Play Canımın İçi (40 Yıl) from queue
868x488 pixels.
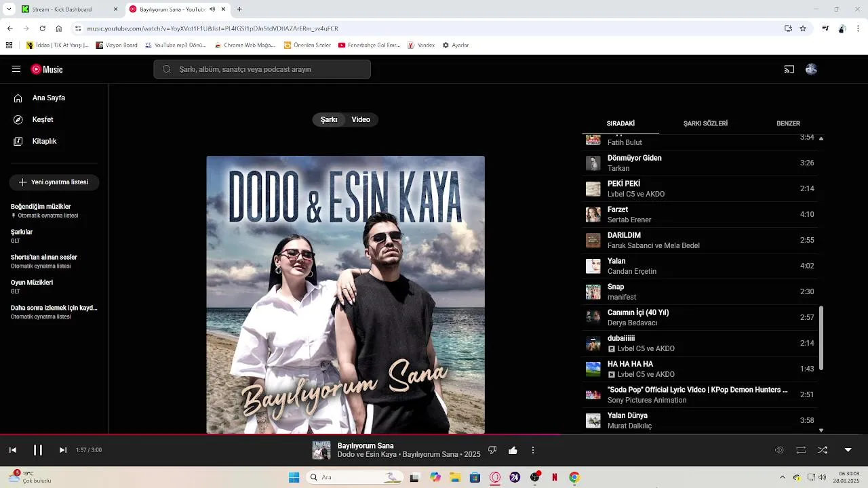700,318
